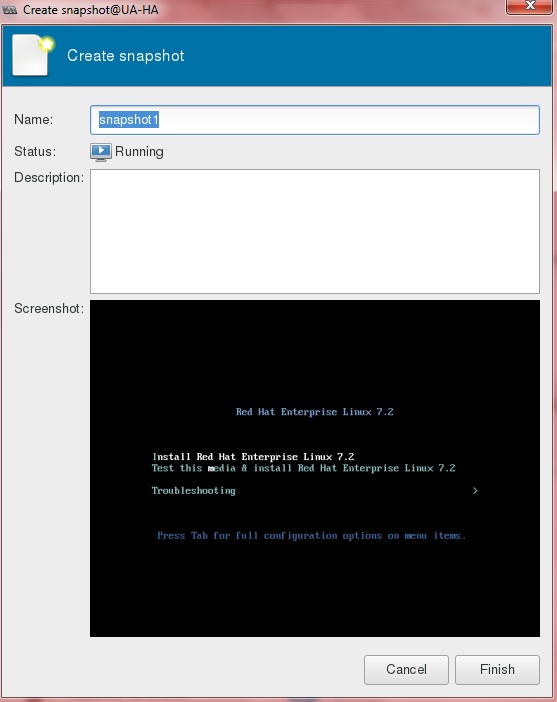557x702 pixels.
Task: Click the 'Create snapshot' header title
Action: click(x=125, y=56)
